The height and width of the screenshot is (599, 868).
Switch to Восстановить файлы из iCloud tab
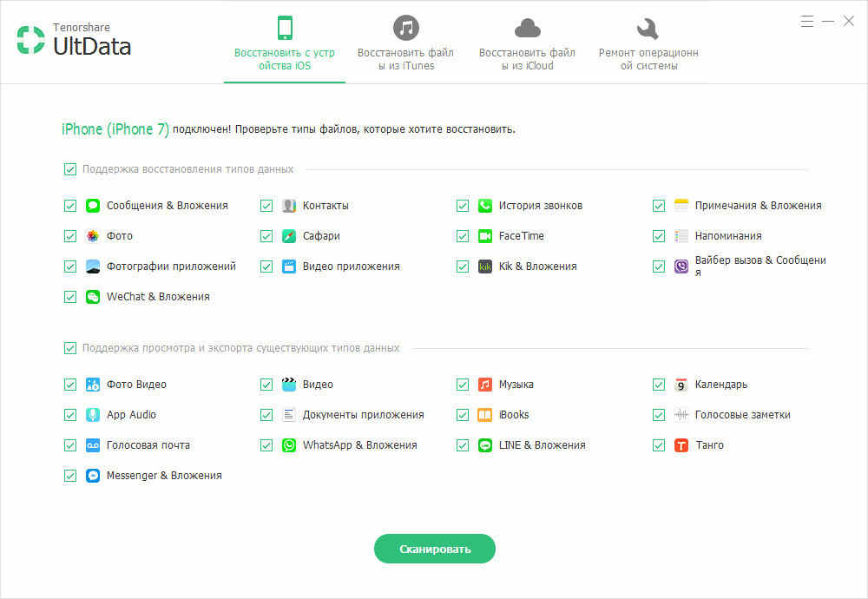[x=527, y=44]
